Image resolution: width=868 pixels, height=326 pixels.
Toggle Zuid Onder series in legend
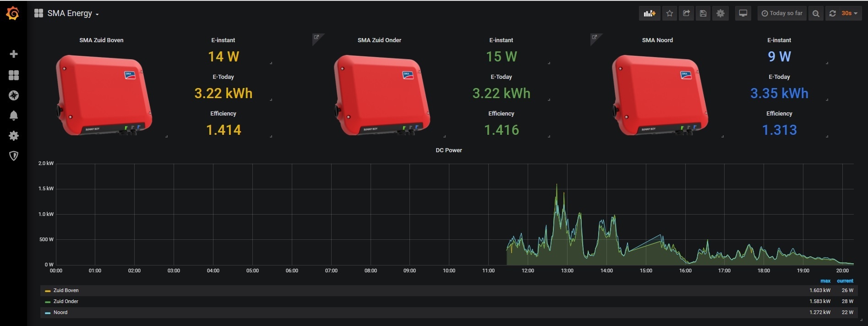pos(66,301)
